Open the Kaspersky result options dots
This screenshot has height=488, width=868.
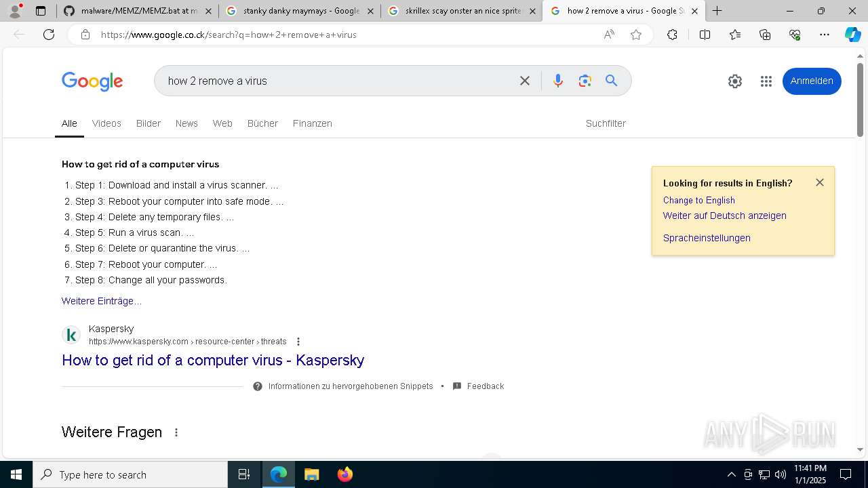coord(298,342)
